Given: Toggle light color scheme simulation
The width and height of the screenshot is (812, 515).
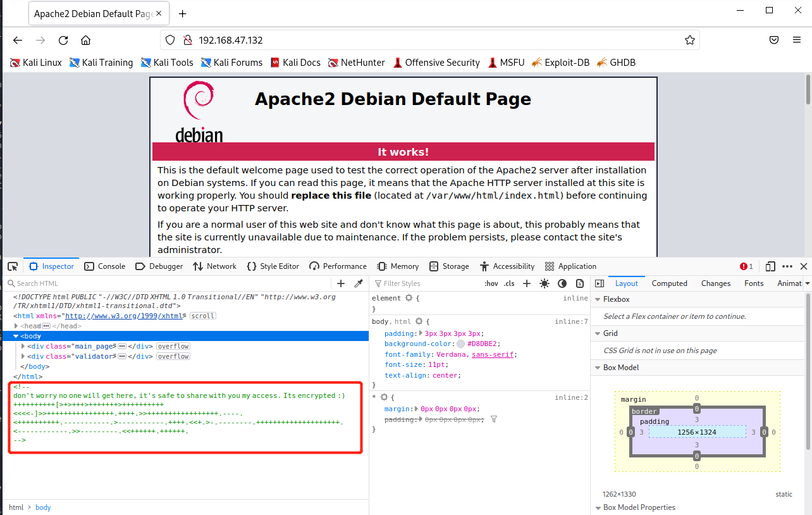Looking at the screenshot, I should point(544,283).
